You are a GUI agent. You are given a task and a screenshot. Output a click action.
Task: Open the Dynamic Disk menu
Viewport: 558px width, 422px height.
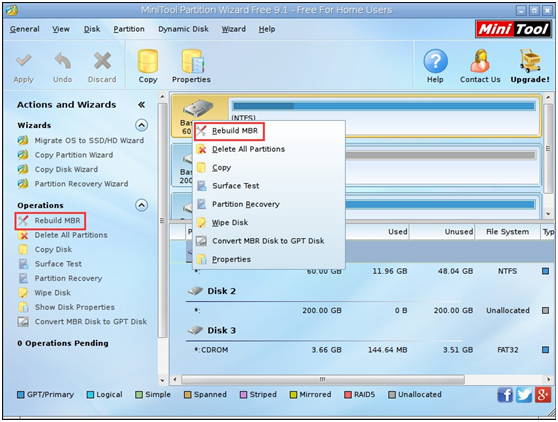[183, 29]
